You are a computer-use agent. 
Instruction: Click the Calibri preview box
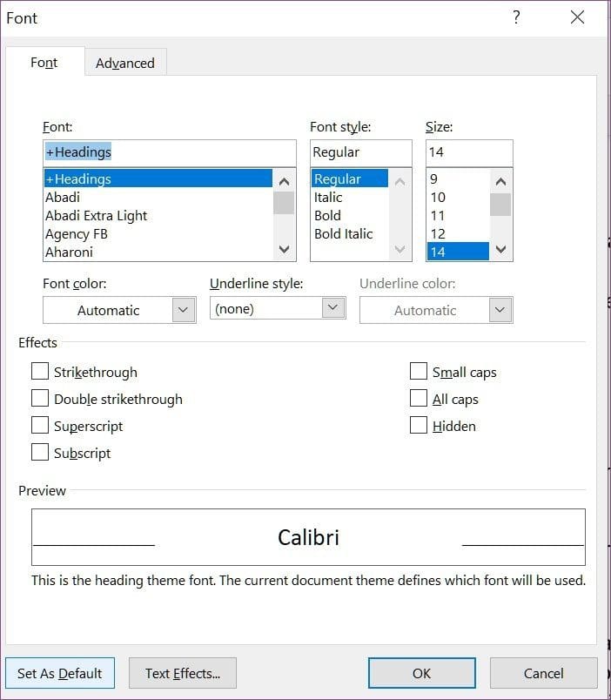(308, 537)
